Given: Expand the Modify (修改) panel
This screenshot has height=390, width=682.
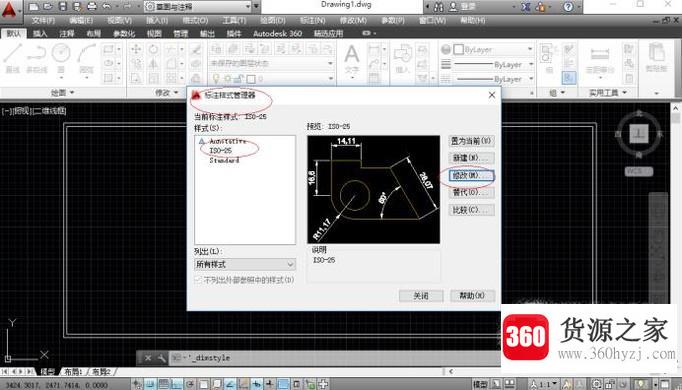Looking at the screenshot, I should [x=167, y=93].
